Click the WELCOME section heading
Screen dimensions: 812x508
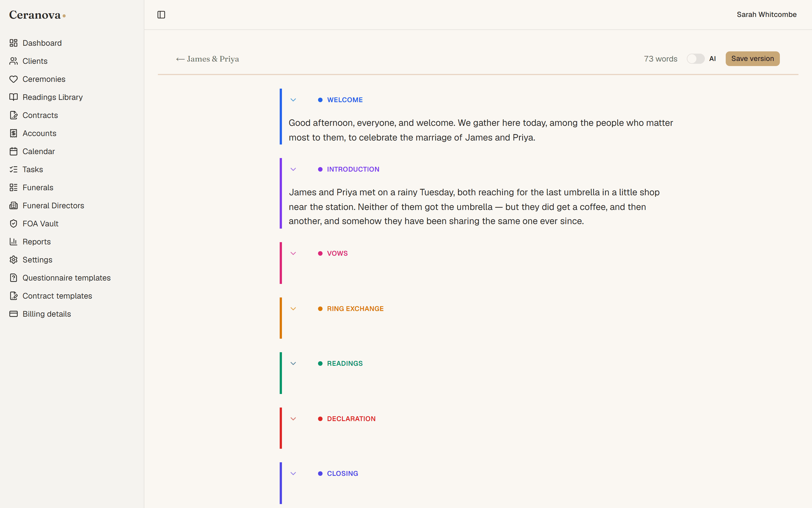[x=345, y=100]
